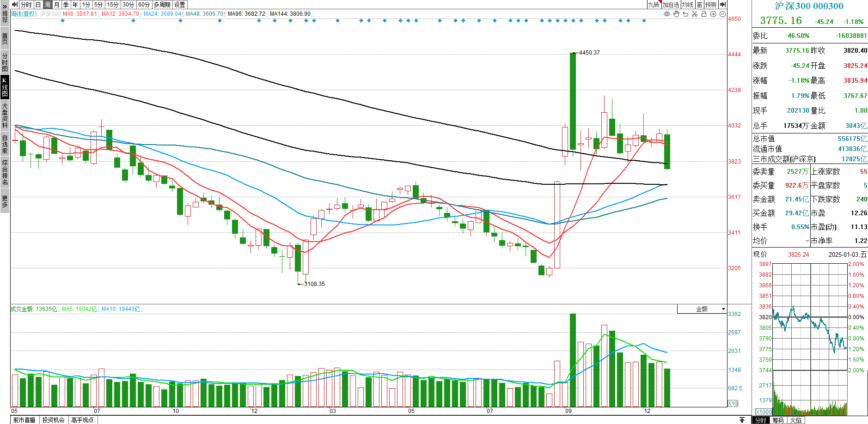Open the 周线(复权) adjustment dropdown
The height and width of the screenshot is (424, 868).
[24, 14]
